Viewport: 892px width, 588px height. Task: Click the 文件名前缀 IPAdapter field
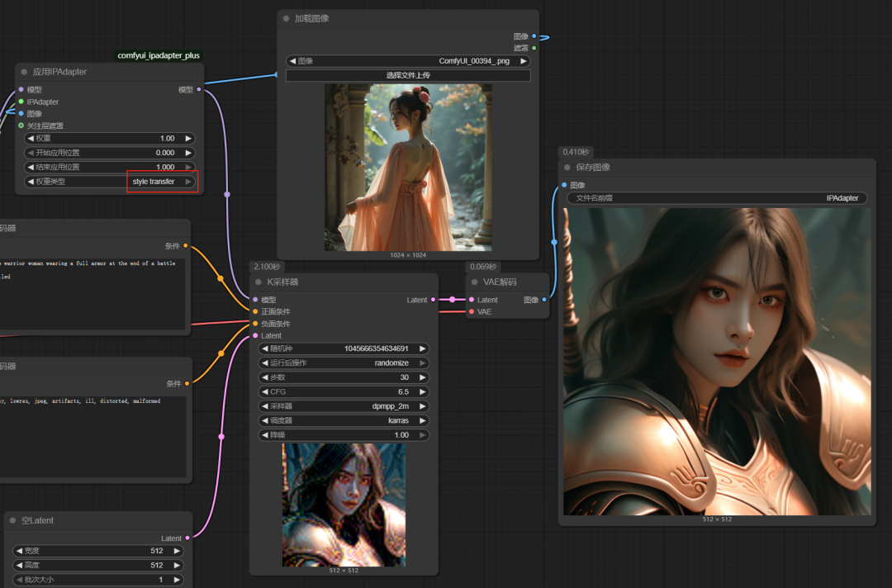[717, 198]
